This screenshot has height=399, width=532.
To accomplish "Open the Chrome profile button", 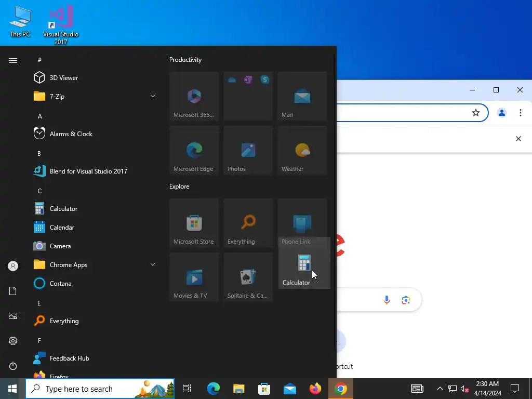I will pos(502,113).
